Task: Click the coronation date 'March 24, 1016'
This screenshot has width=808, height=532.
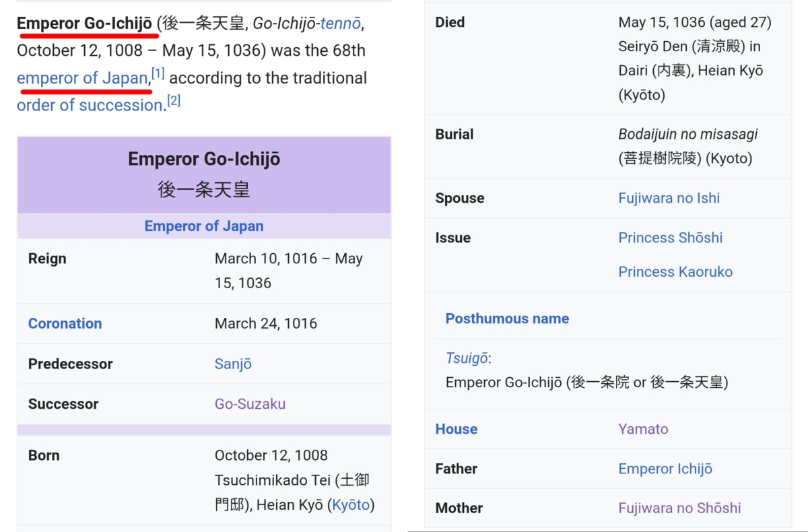Action: (266, 323)
